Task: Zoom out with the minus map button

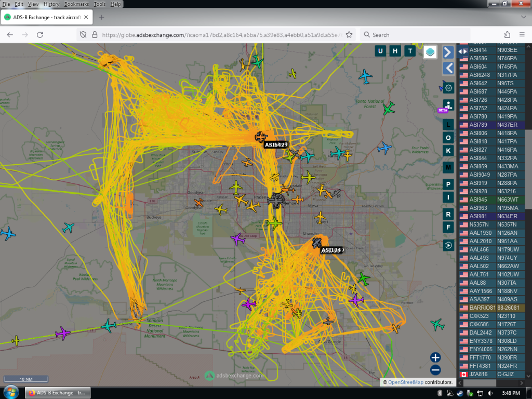Action: pyautogui.click(x=435, y=370)
